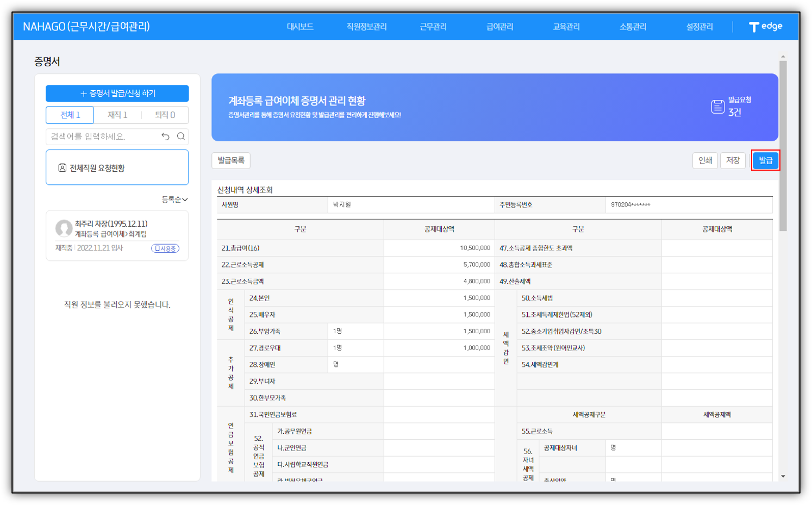The image size is (812, 505).
Task: Select the 재직 1 tab
Action: [117, 115]
